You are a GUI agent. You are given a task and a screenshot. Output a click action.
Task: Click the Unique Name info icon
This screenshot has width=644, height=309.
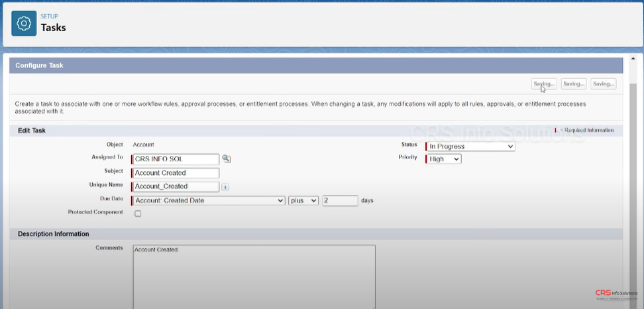tap(225, 187)
